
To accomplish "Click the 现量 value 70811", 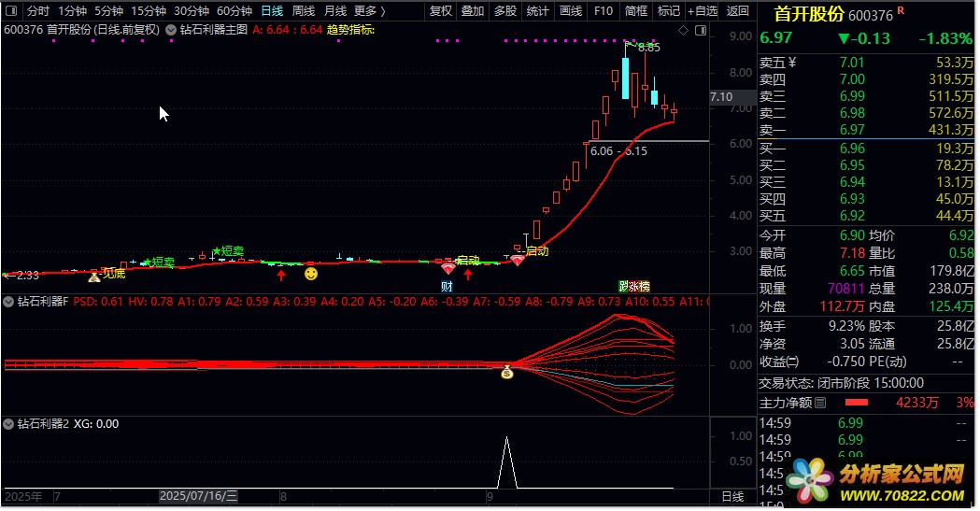I will point(846,290).
